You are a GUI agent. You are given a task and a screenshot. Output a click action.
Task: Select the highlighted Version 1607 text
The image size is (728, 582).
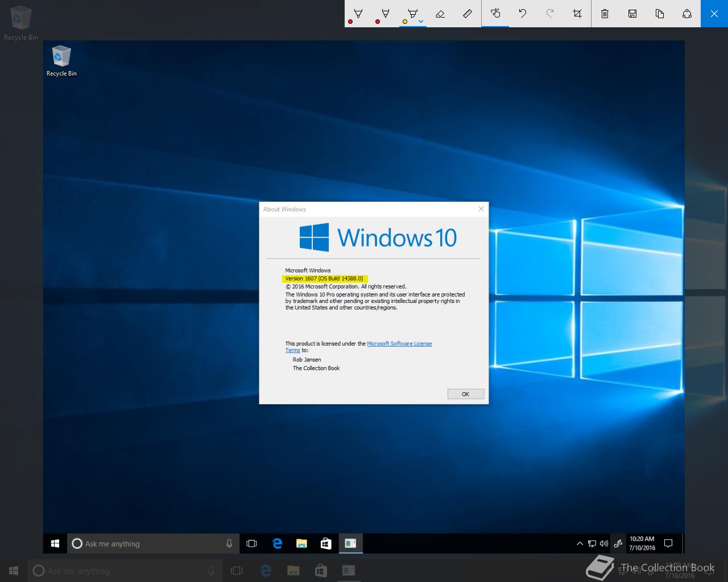point(325,278)
